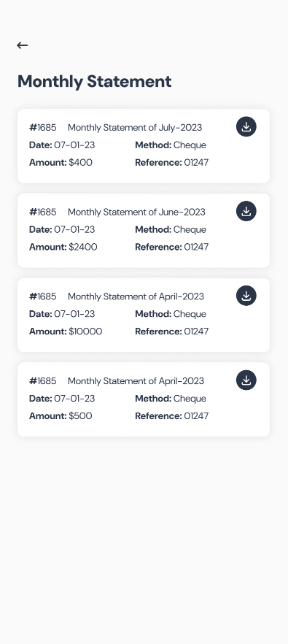Click the Monthly Statement page heading

94,81
